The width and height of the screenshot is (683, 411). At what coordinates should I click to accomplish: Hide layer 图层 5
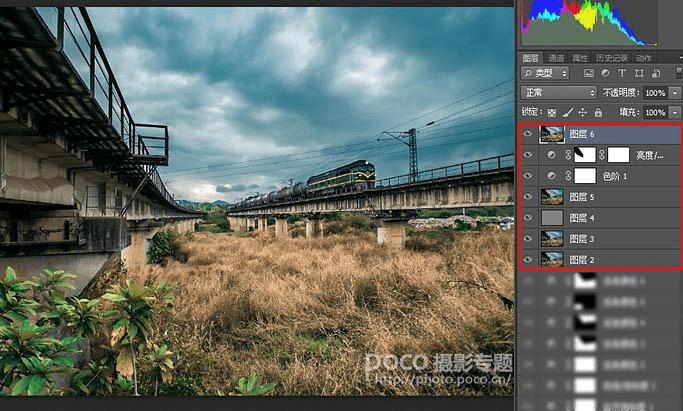(x=528, y=197)
